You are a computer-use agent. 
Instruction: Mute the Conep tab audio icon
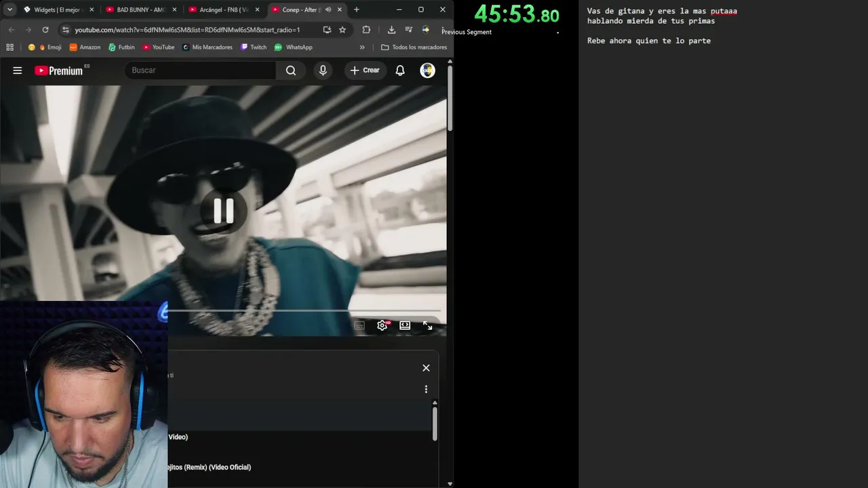point(328,9)
